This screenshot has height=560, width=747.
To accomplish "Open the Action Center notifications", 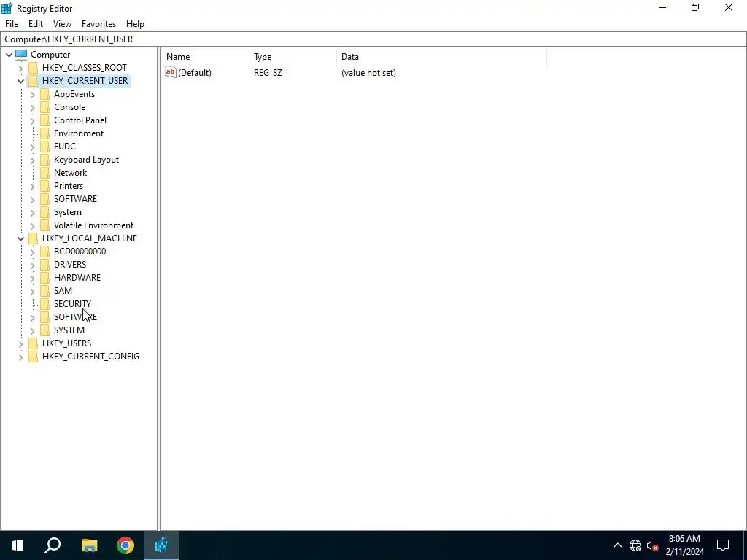I will tap(723, 545).
